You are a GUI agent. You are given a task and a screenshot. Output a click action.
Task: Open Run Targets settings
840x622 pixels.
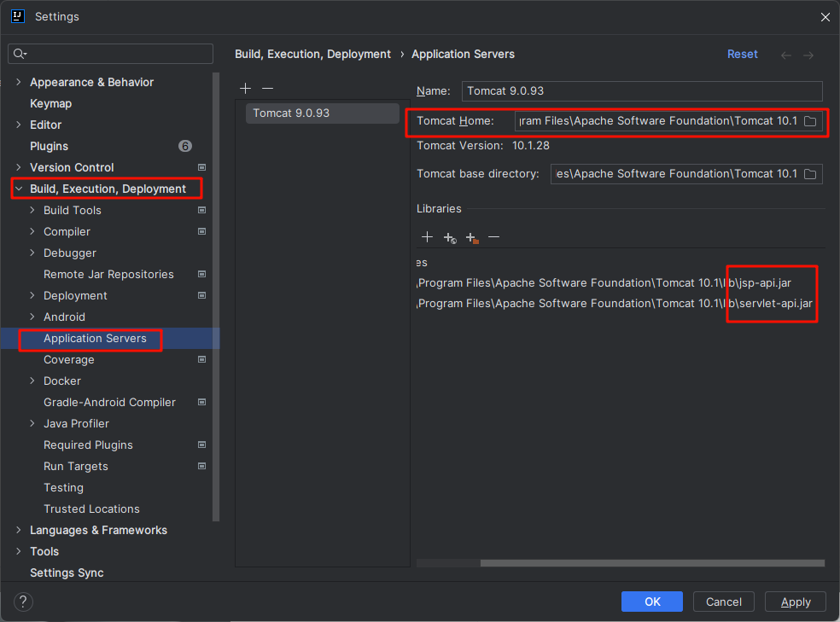(76, 466)
